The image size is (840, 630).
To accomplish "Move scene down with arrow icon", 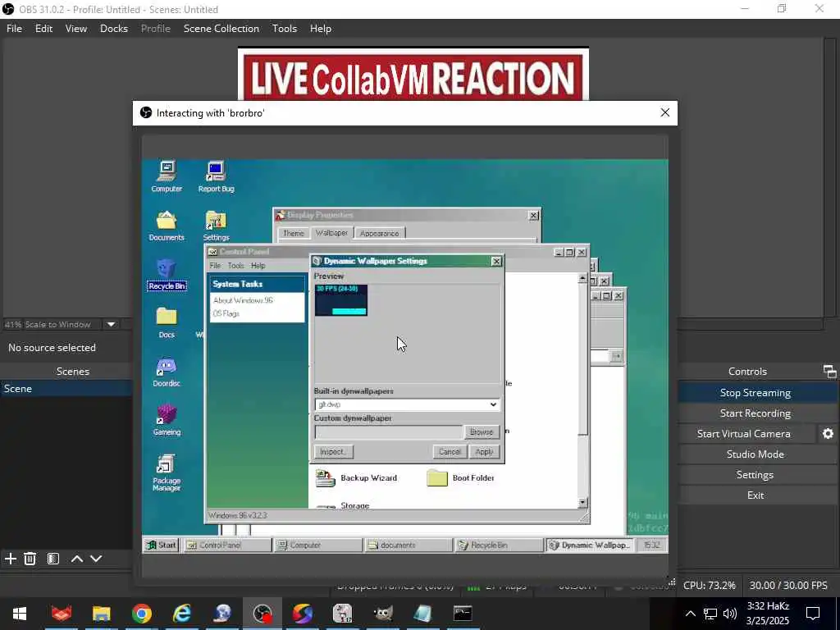I will coord(96,559).
